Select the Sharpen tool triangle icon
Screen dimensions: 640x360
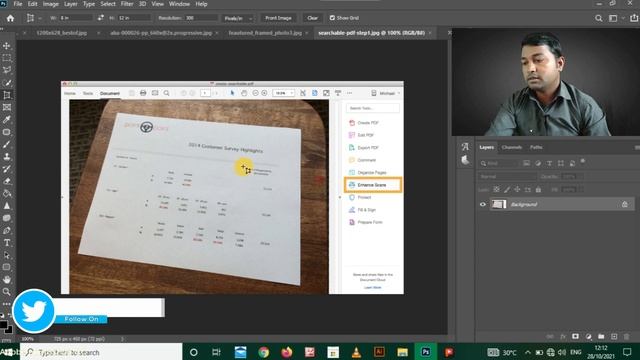(7, 206)
